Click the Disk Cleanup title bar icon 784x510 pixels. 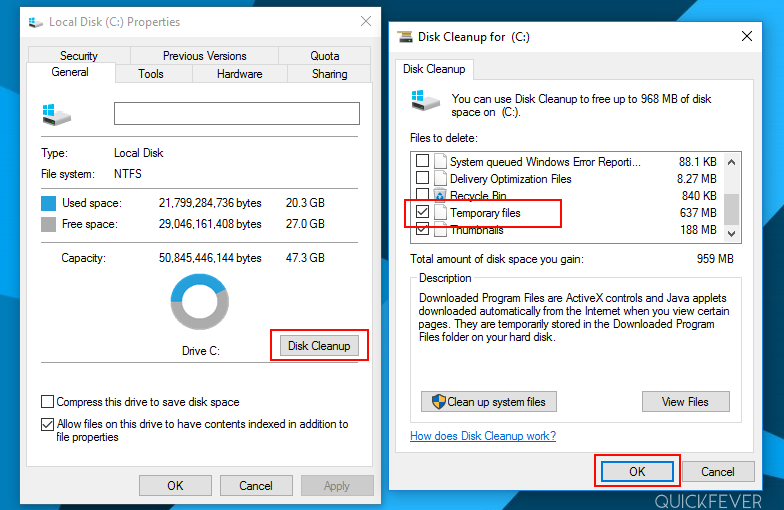pyautogui.click(x=405, y=36)
